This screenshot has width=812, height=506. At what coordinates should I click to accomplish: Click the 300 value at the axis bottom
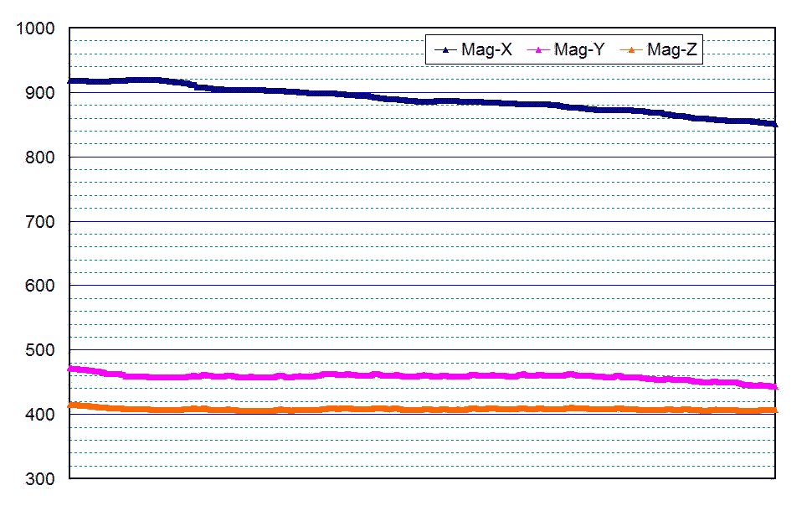[x=40, y=479]
